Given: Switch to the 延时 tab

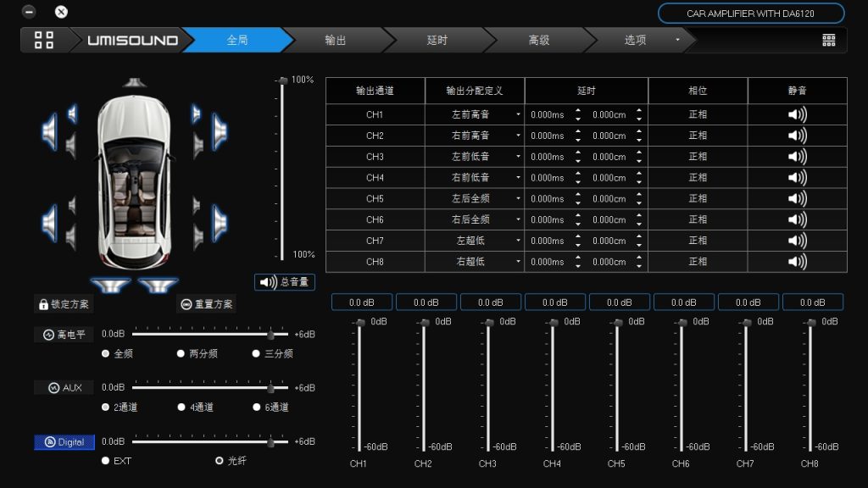Looking at the screenshot, I should pyautogui.click(x=437, y=40).
